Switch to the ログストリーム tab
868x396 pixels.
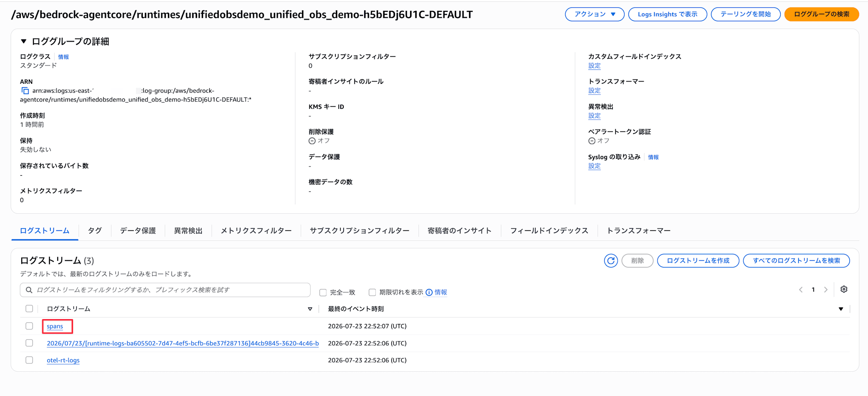pos(45,231)
